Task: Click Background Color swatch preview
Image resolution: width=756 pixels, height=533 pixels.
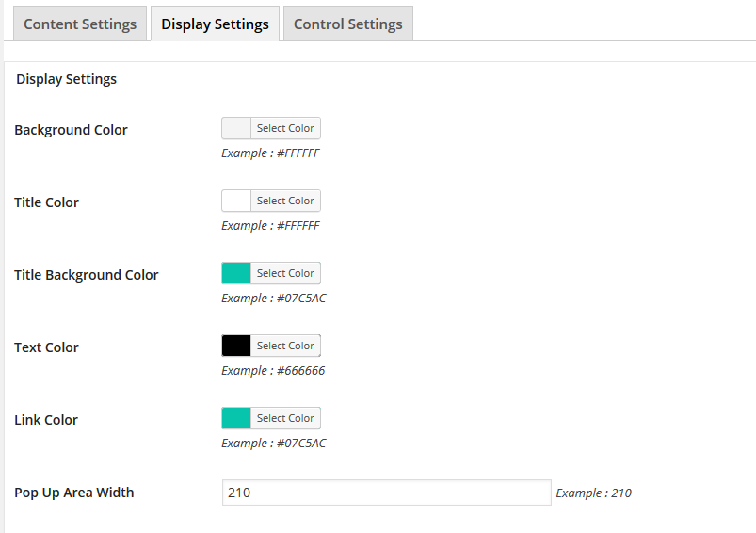Action: coord(236,128)
